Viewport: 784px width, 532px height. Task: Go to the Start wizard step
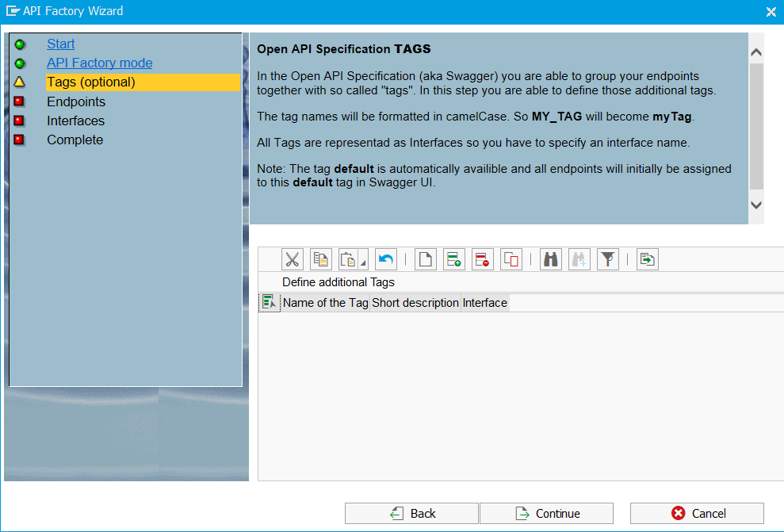[61, 44]
